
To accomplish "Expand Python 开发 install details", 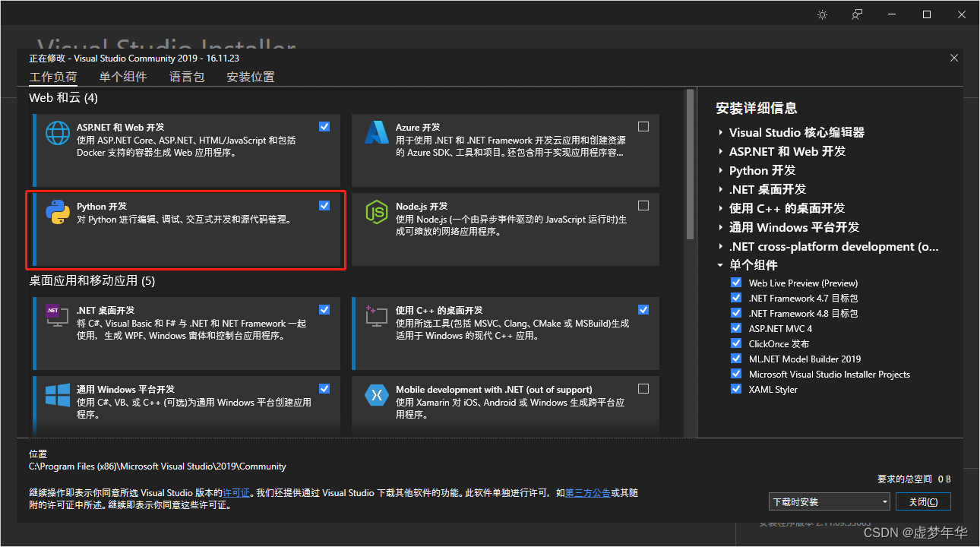I will coord(720,170).
